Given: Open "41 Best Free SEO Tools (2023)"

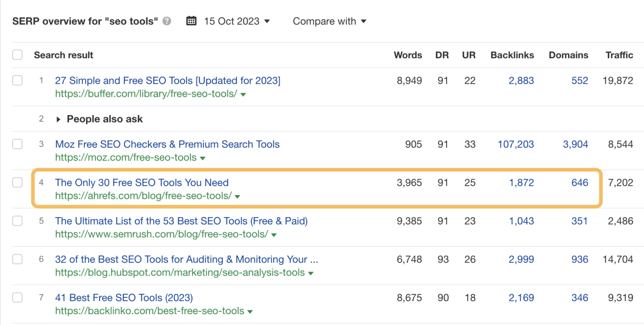Looking at the screenshot, I should click(x=124, y=297).
